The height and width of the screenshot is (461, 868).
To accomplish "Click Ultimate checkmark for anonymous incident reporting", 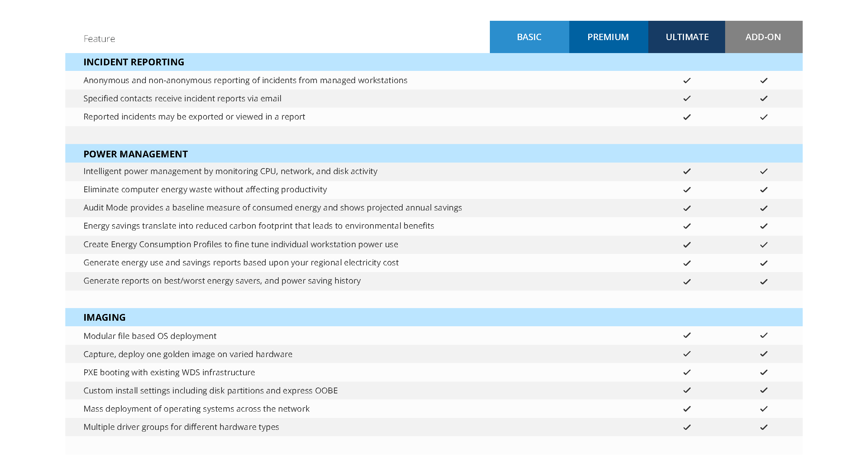I will [687, 81].
